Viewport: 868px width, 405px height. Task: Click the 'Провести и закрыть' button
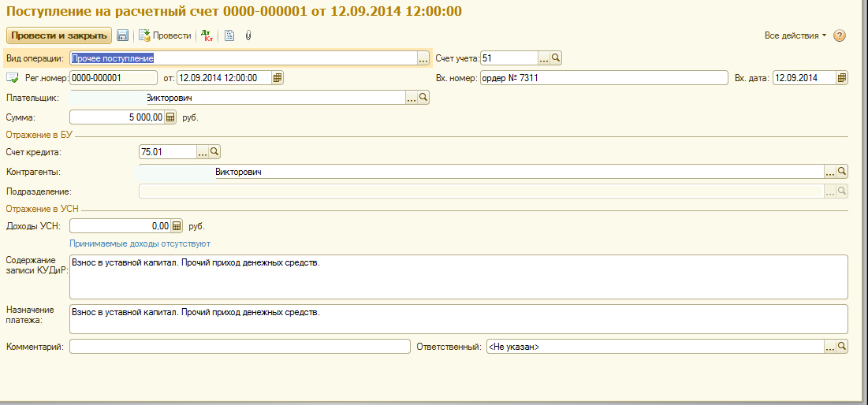coord(58,35)
